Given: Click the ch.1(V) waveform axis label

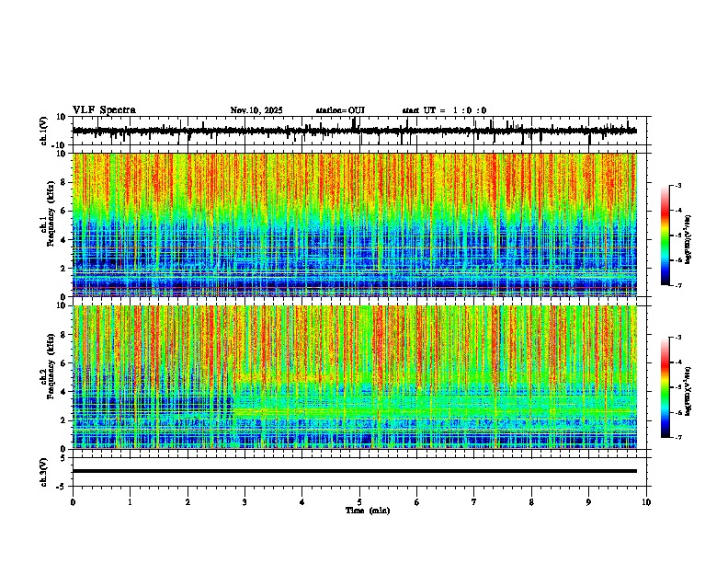Looking at the screenshot, I should 44,131.
